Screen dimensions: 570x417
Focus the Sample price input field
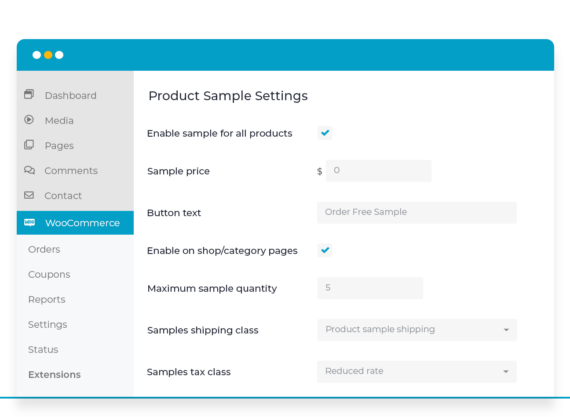pos(378,171)
